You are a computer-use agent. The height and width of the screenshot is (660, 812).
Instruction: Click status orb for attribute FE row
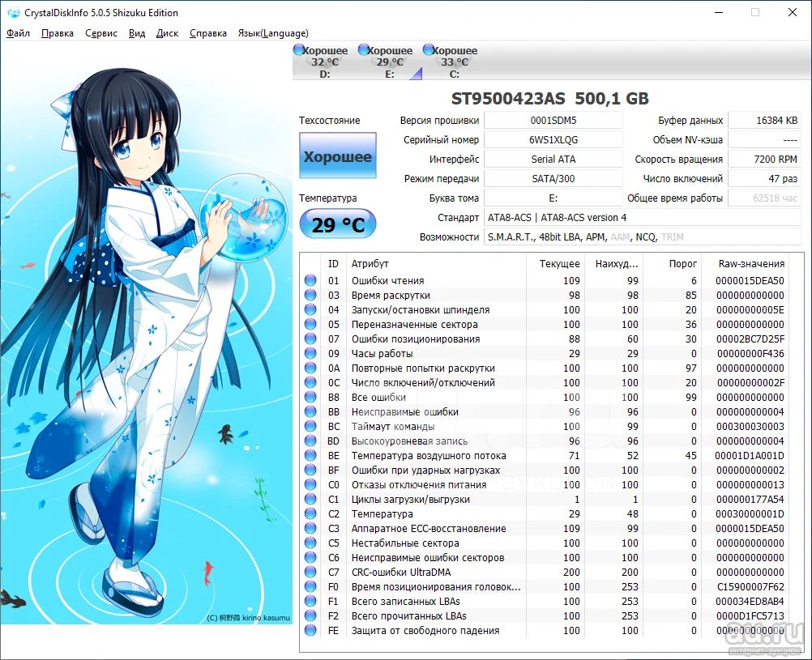pyautogui.click(x=310, y=631)
